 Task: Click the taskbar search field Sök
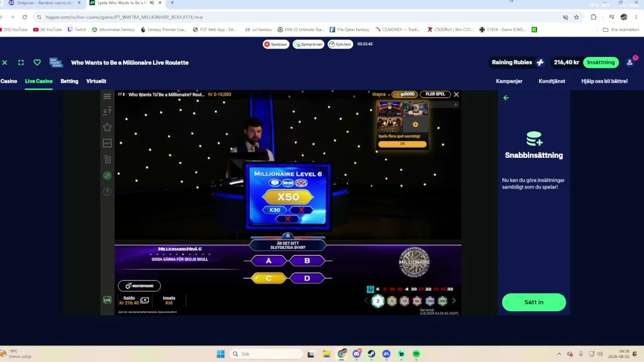tap(266, 354)
